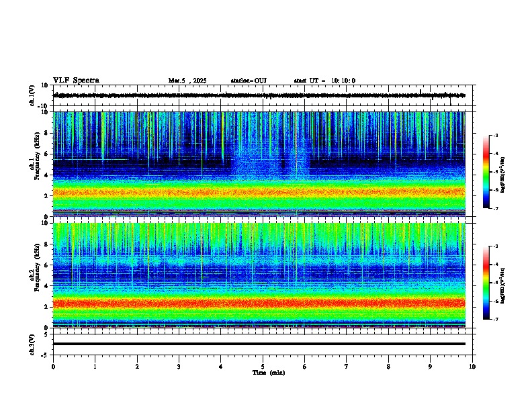Viewport: 532px width, 411px height.
Task: Click time axis tick label "9"
Action: tap(430, 367)
